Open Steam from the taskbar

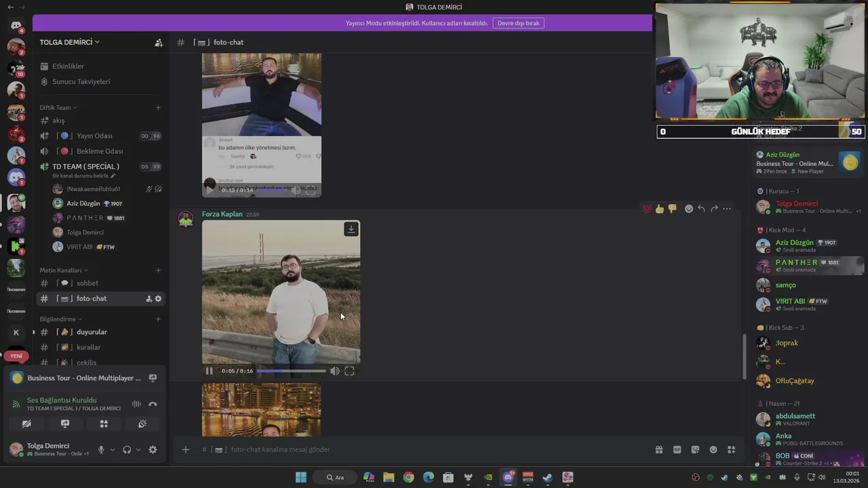(548, 477)
